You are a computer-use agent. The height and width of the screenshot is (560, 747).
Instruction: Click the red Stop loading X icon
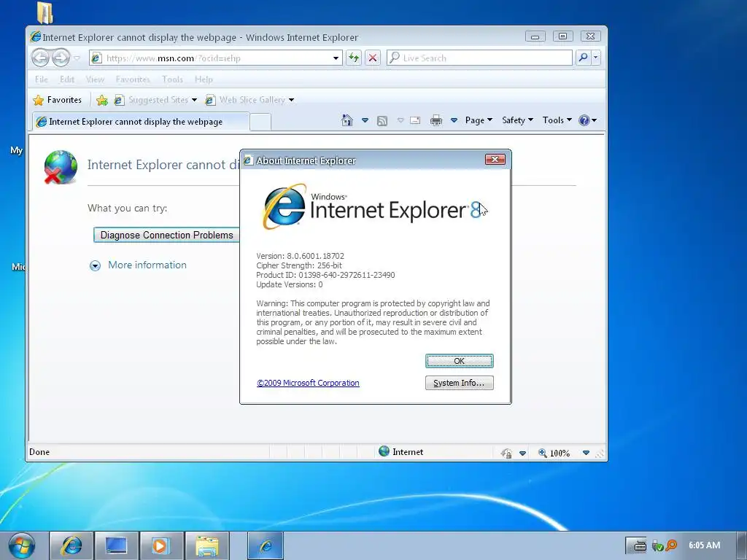coord(373,58)
